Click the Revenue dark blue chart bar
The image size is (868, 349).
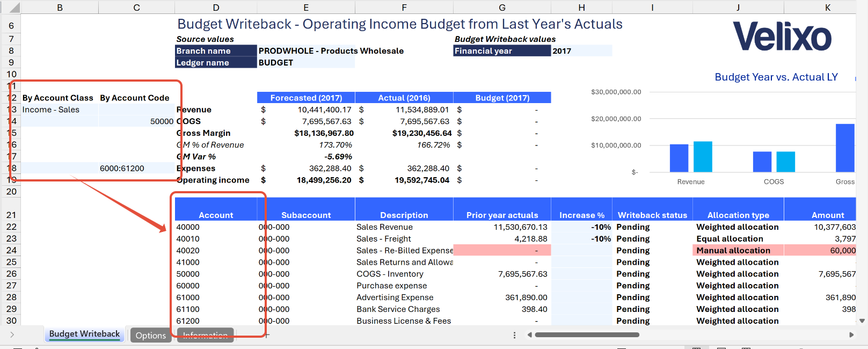point(679,158)
